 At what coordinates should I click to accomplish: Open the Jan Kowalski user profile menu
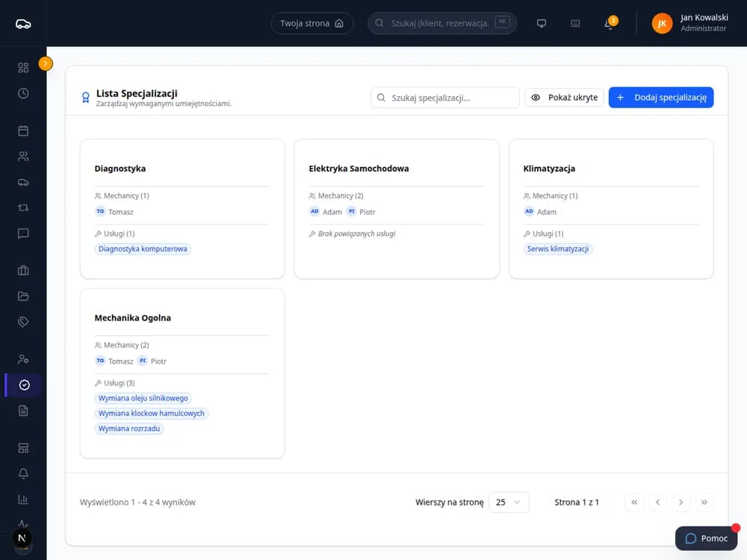[x=689, y=23]
